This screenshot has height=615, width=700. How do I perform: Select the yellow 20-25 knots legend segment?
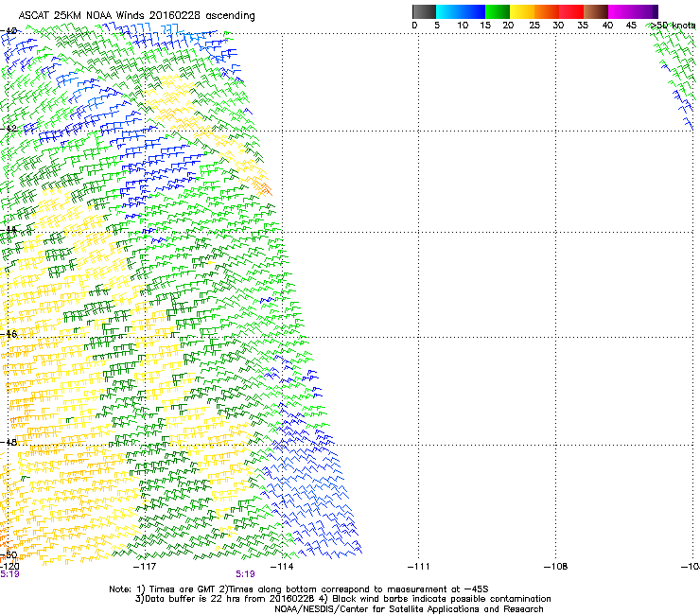[522, 11]
